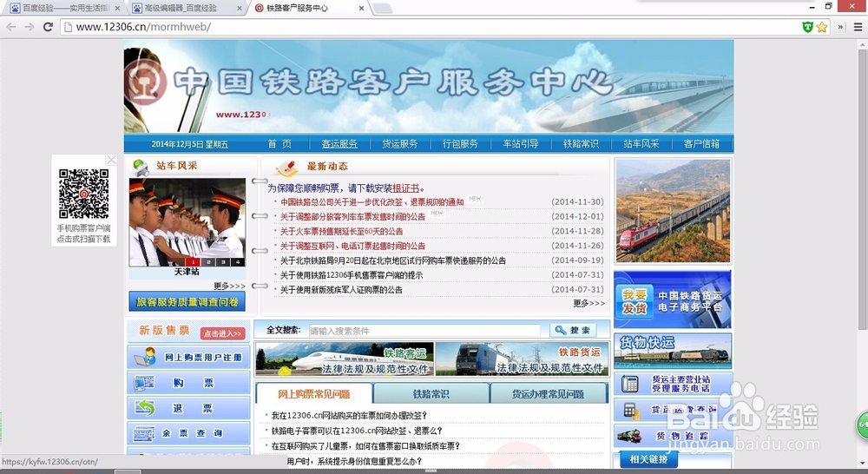Click the toolbar overflow chevron
868x474 pixels.
[x=841, y=27]
